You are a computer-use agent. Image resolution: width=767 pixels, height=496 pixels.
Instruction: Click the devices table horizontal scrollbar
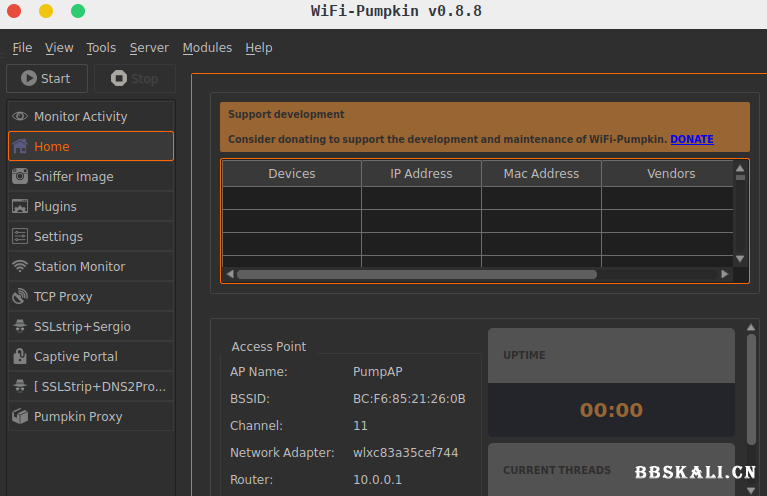click(416, 274)
